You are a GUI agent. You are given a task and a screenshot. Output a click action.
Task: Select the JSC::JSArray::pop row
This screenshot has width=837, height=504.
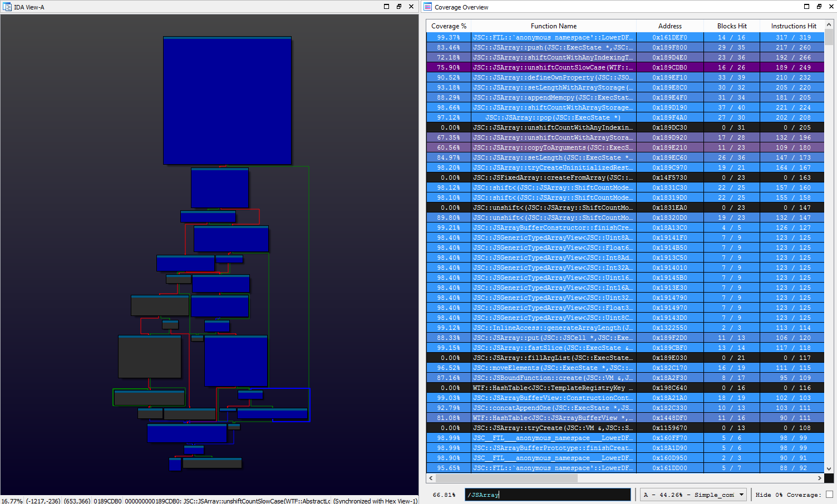(625, 117)
